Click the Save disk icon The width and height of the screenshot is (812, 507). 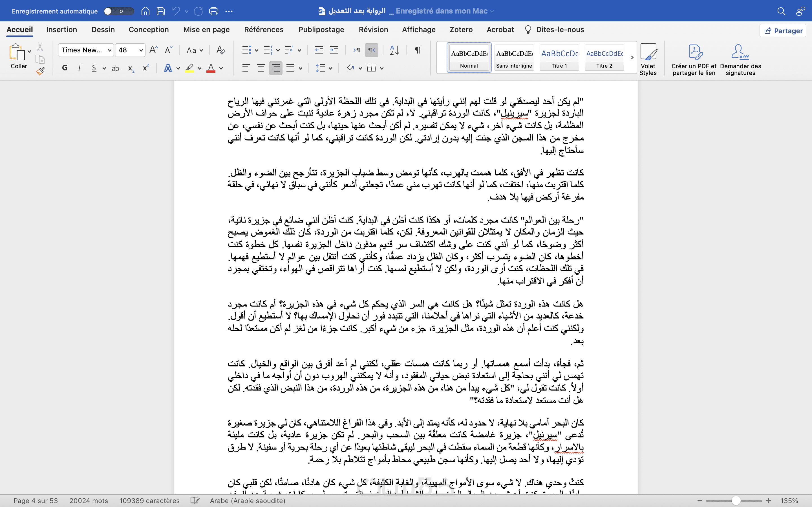pos(161,11)
